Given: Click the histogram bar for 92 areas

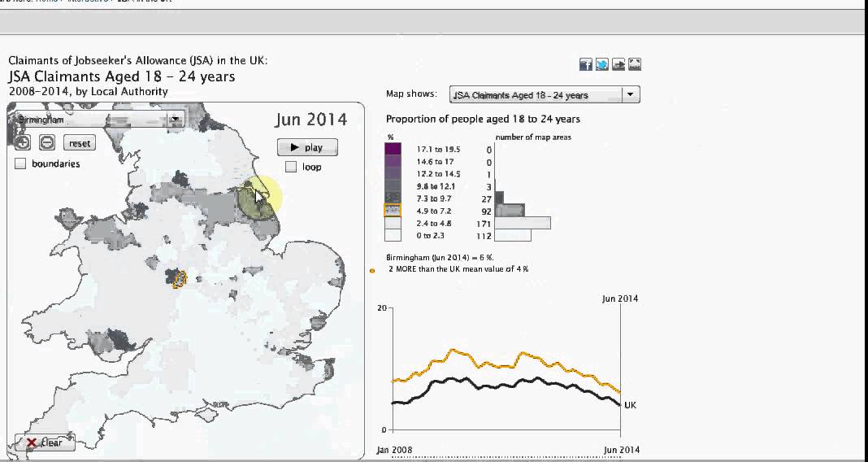Looking at the screenshot, I should [x=510, y=211].
